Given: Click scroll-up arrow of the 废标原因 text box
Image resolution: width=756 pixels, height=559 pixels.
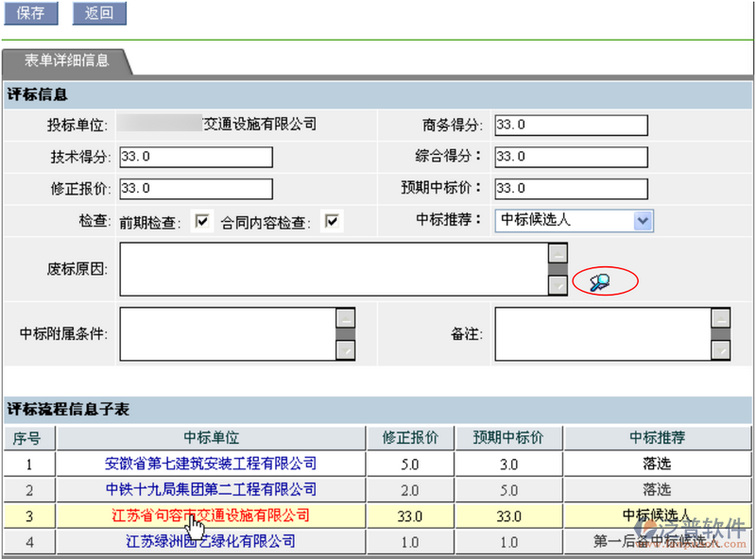Looking at the screenshot, I should coord(558,253).
